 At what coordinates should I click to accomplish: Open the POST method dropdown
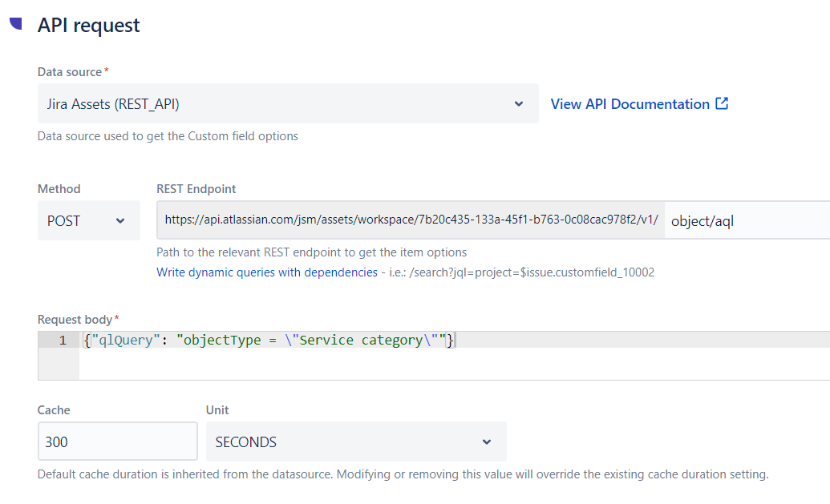88,221
